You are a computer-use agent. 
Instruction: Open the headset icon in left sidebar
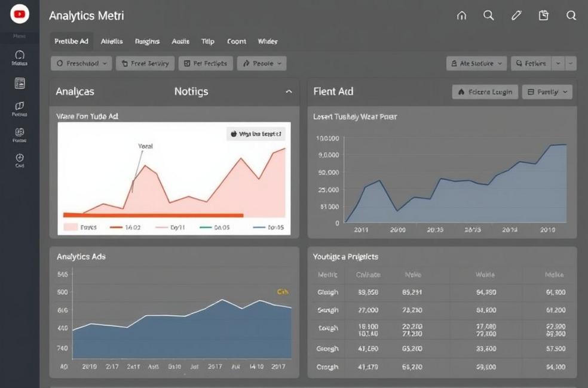click(x=19, y=56)
